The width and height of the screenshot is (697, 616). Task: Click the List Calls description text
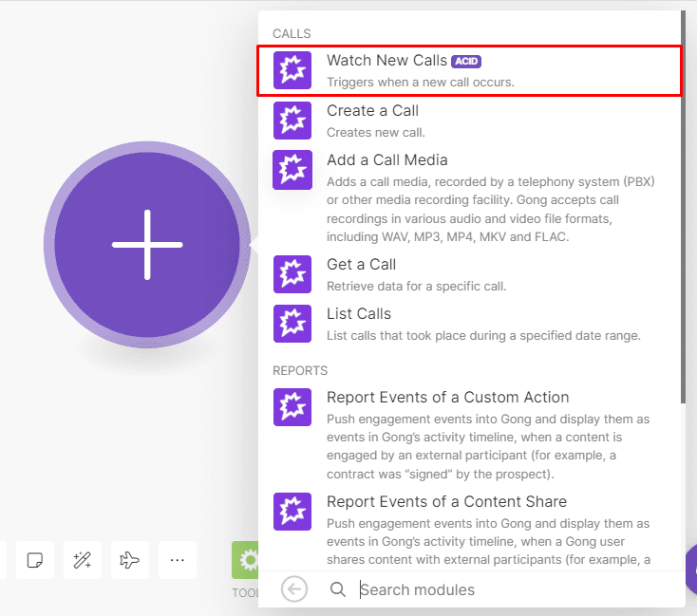tap(483, 335)
